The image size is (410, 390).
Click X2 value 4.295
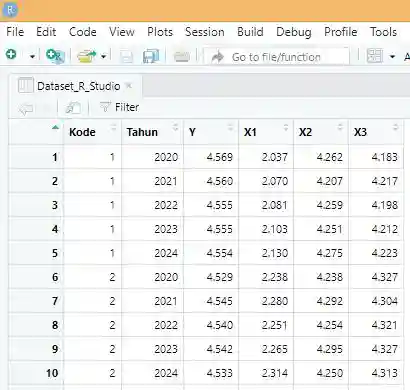point(329,349)
